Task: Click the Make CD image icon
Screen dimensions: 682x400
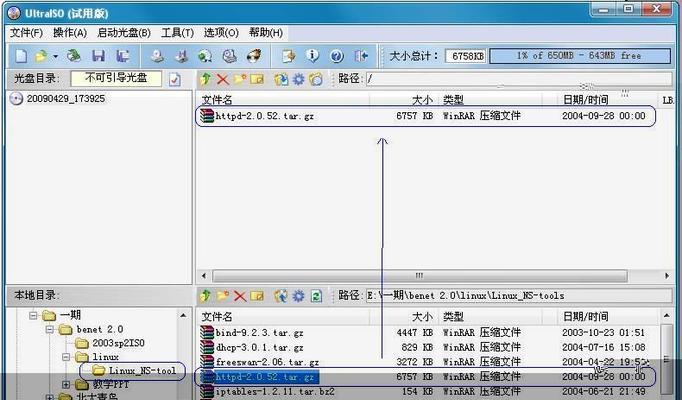Action: click(157, 56)
